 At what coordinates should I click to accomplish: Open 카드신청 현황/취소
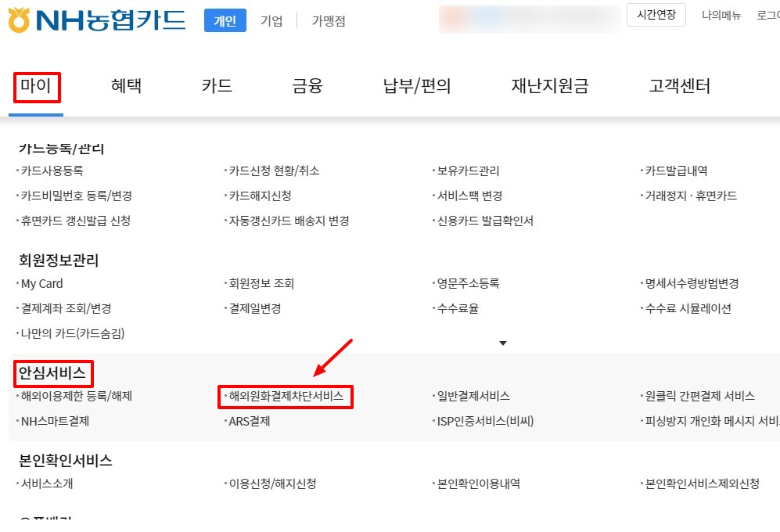pos(274,171)
